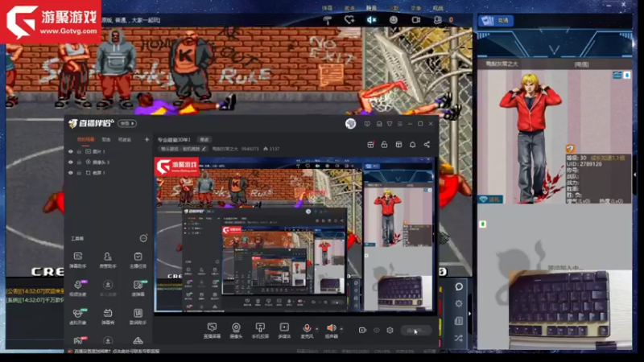Click the paint roller skin icon in game toolbar

point(328,20)
